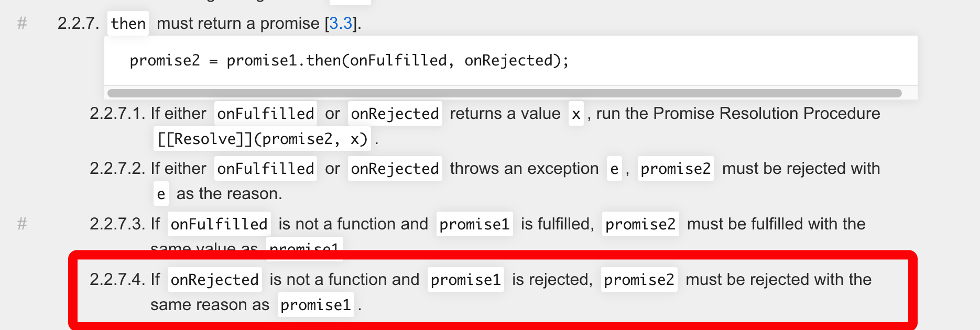980x330 pixels.
Task: Click the promise1.then code example line
Action: (x=349, y=61)
